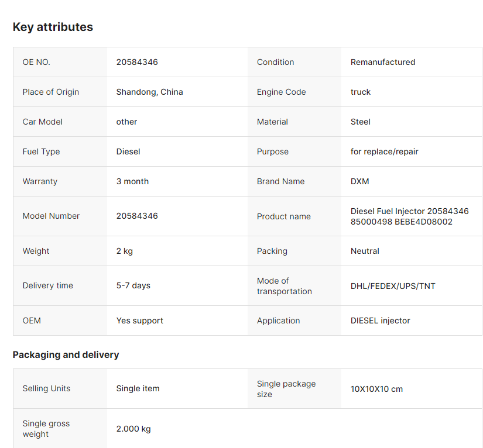Select the 10X10X10 cm package size

tap(376, 389)
